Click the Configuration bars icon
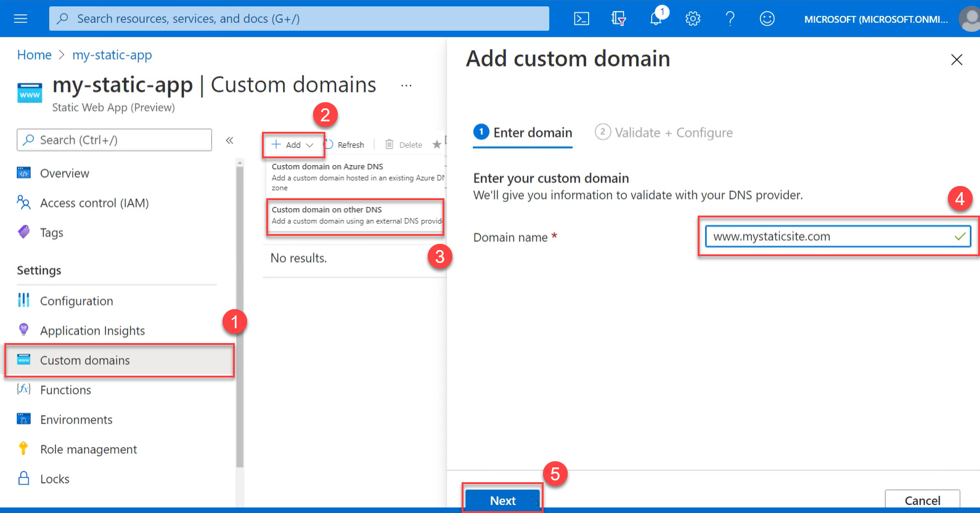Image resolution: width=980 pixels, height=513 pixels. click(x=23, y=300)
